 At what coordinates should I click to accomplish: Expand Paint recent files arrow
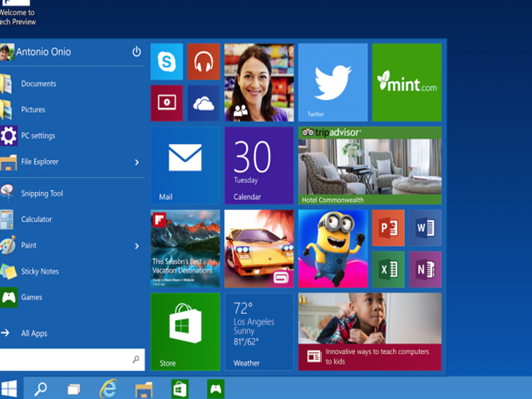click(x=137, y=246)
